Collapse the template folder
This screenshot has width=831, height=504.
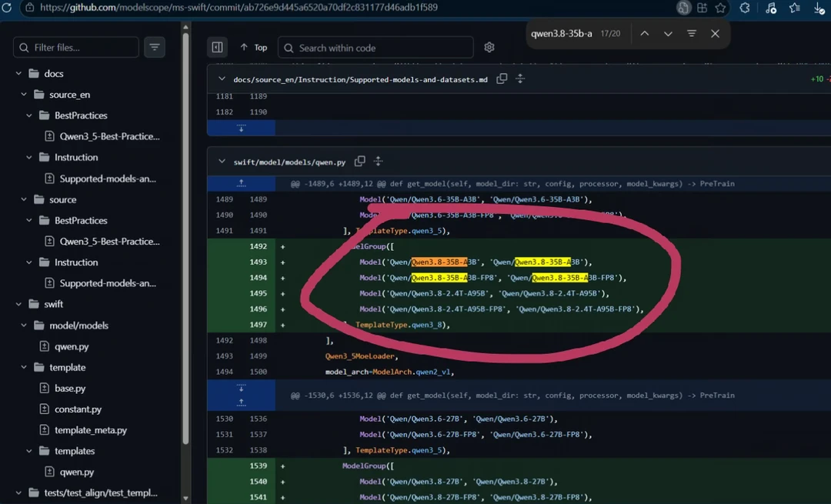[x=24, y=367]
